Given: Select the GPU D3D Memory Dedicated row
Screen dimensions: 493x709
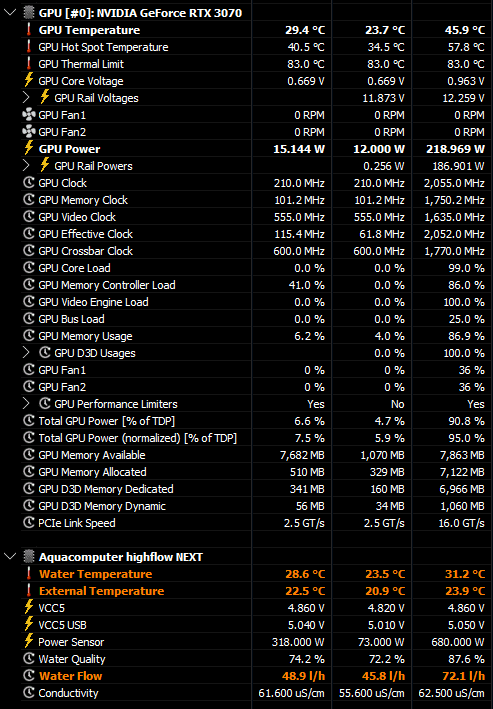Looking at the screenshot, I should (256, 489).
